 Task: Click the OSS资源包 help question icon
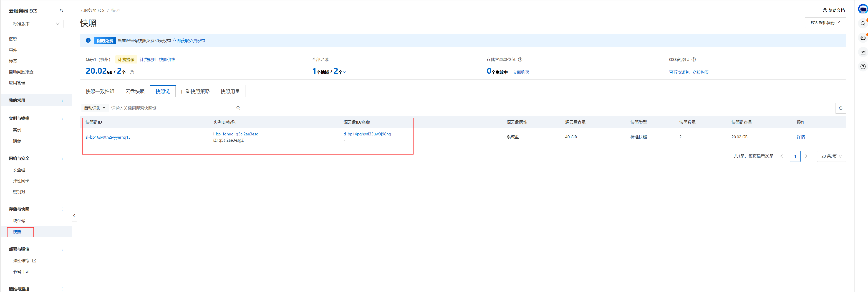click(694, 60)
